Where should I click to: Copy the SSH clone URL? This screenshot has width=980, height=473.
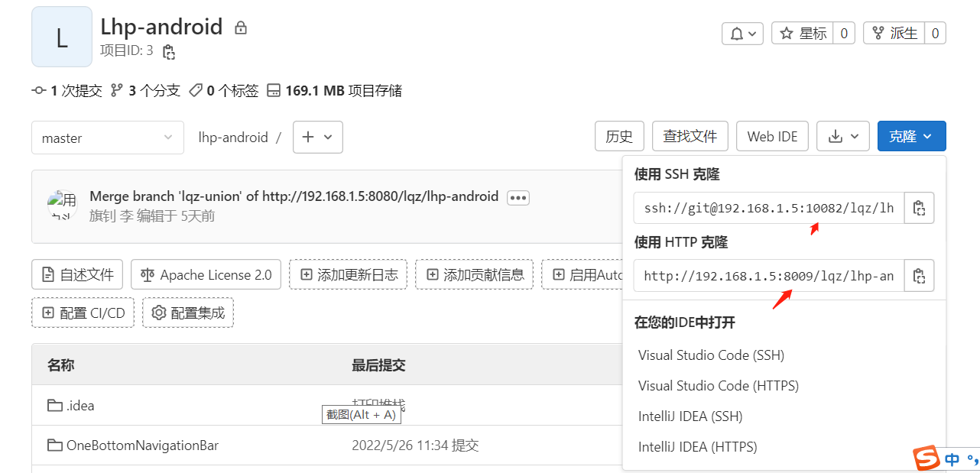(x=919, y=208)
